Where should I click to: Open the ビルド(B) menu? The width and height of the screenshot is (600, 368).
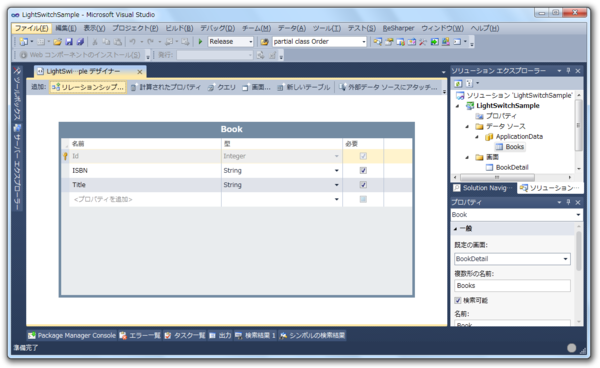pyautogui.click(x=179, y=28)
